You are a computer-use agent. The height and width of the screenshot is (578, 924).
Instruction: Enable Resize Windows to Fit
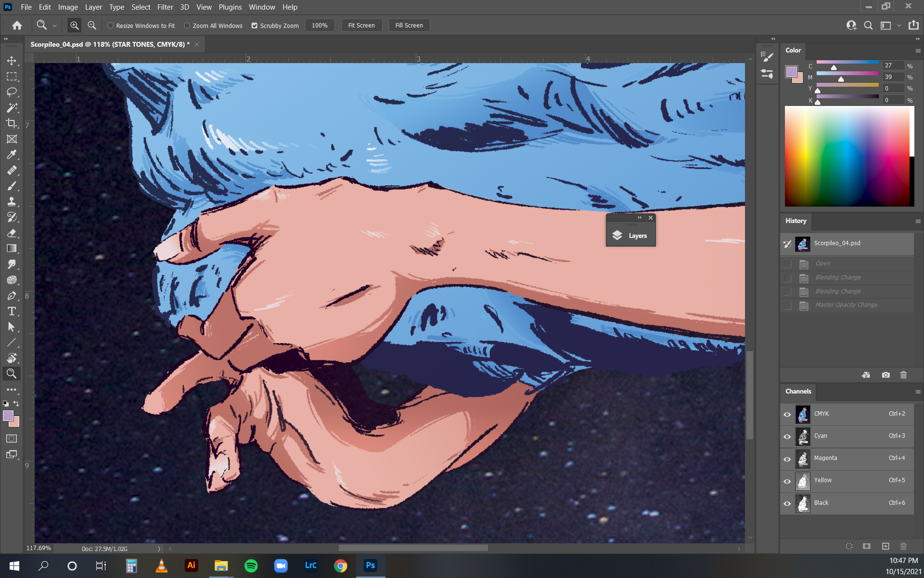click(x=111, y=26)
